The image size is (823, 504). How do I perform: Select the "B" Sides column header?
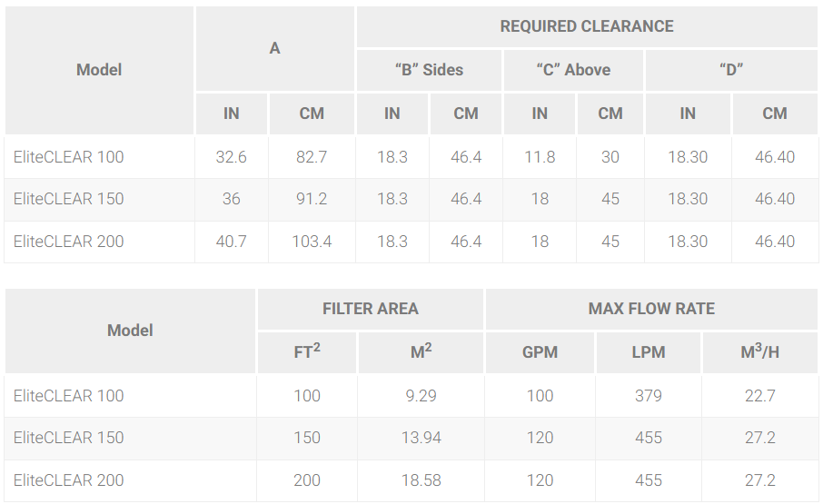click(429, 70)
